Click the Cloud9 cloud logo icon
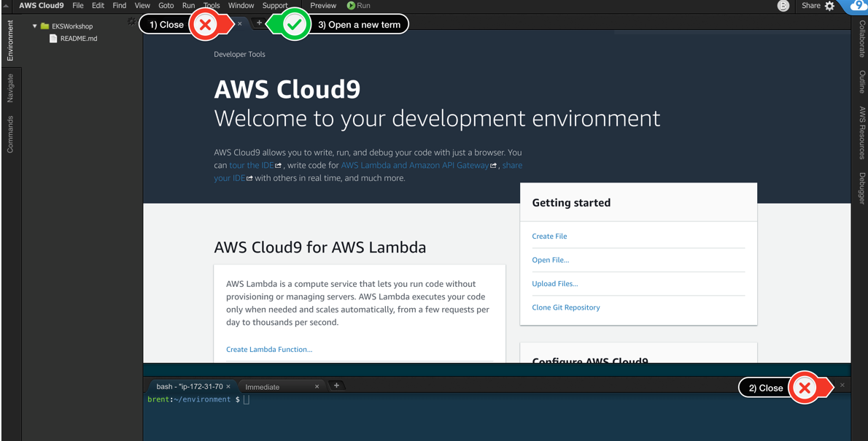Viewport: 868px width, 441px height. pyautogui.click(x=856, y=6)
